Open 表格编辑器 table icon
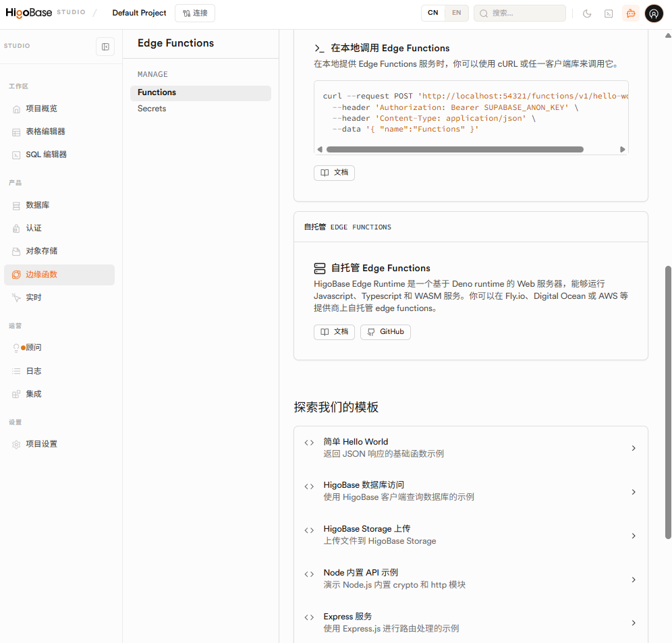 [x=16, y=132]
